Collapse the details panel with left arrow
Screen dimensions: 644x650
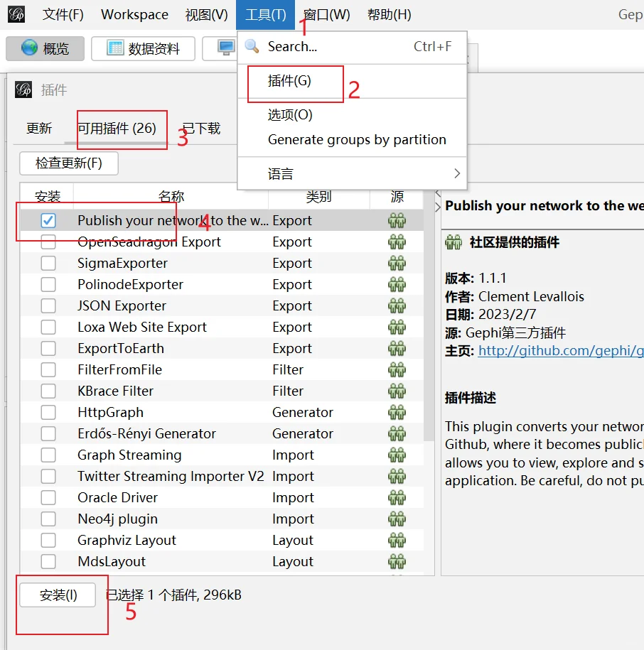pyautogui.click(x=438, y=193)
